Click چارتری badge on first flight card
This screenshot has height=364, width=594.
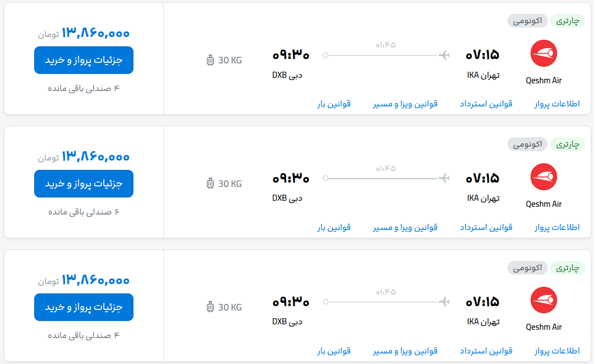pos(568,21)
